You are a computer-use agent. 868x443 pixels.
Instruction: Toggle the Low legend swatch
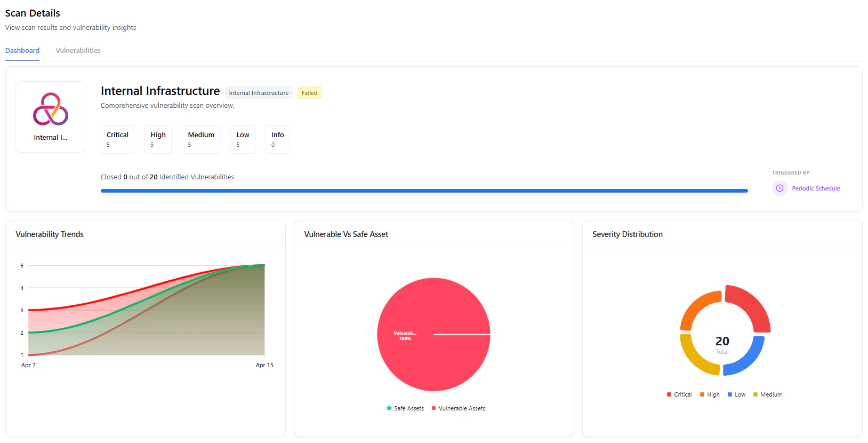point(730,394)
